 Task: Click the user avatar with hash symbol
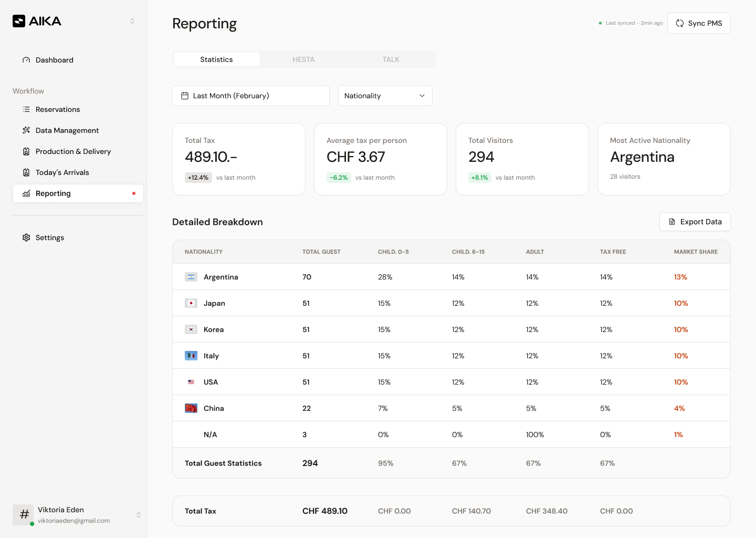click(23, 515)
